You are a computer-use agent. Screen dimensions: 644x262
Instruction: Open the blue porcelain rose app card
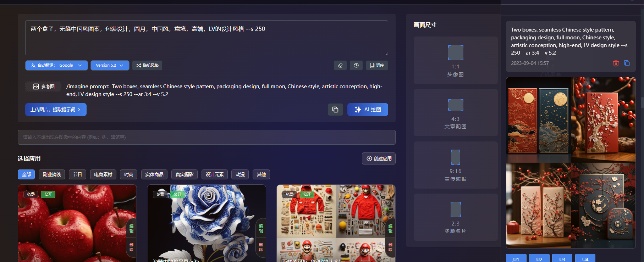207,223
